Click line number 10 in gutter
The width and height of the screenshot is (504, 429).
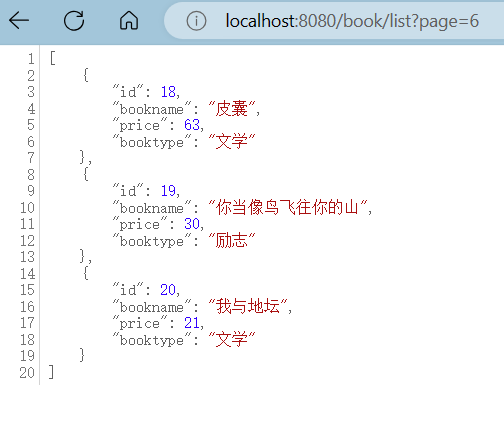[x=27, y=208]
